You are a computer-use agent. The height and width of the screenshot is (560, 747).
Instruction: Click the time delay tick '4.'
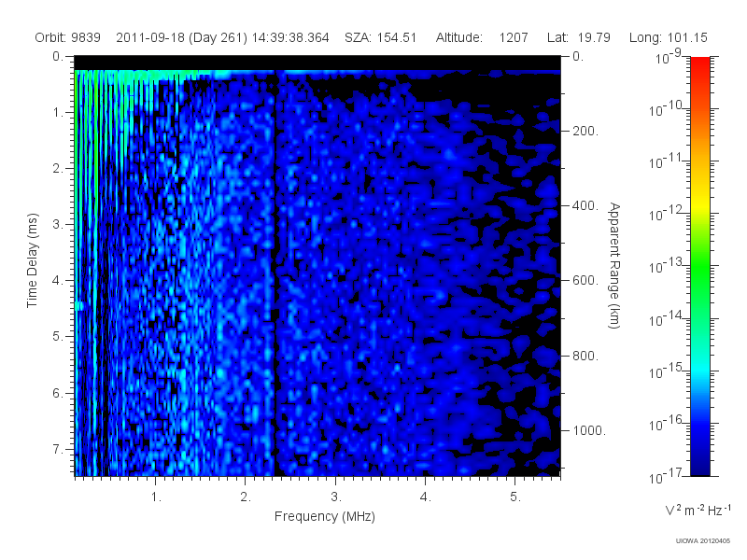point(58,281)
